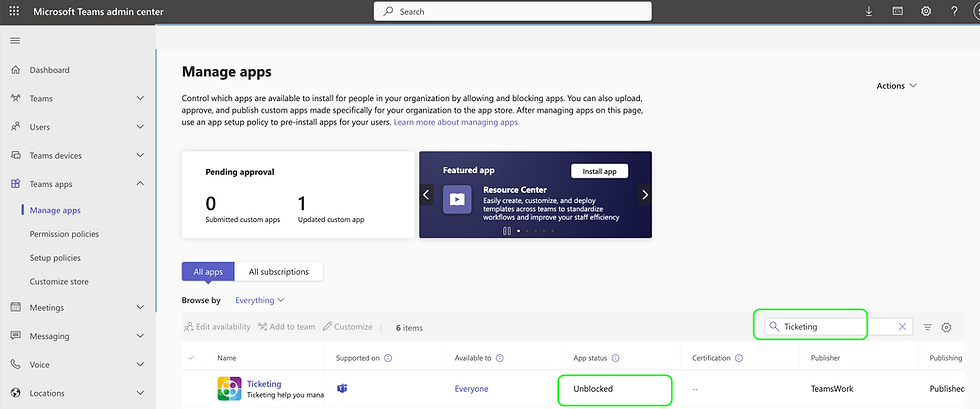Image resolution: width=980 pixels, height=409 pixels.
Task: Click the Pending approval card
Action: coord(298,194)
